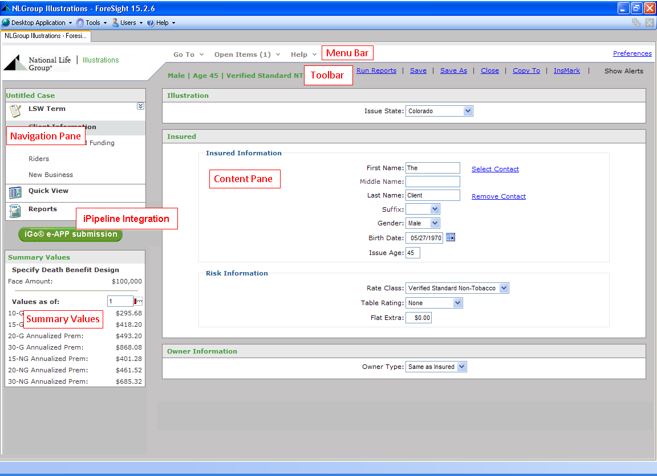
Task: Open the Rate Class dropdown
Action: pyautogui.click(x=504, y=288)
